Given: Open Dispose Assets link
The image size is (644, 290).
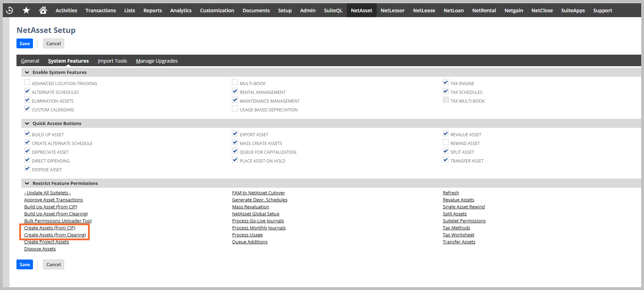Looking at the screenshot, I should click(40, 249).
